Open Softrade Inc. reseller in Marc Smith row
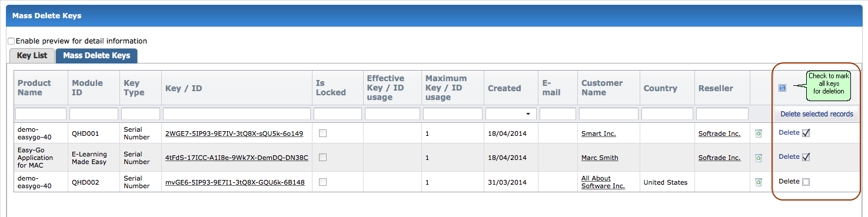The height and width of the screenshot is (217, 868). [719, 158]
